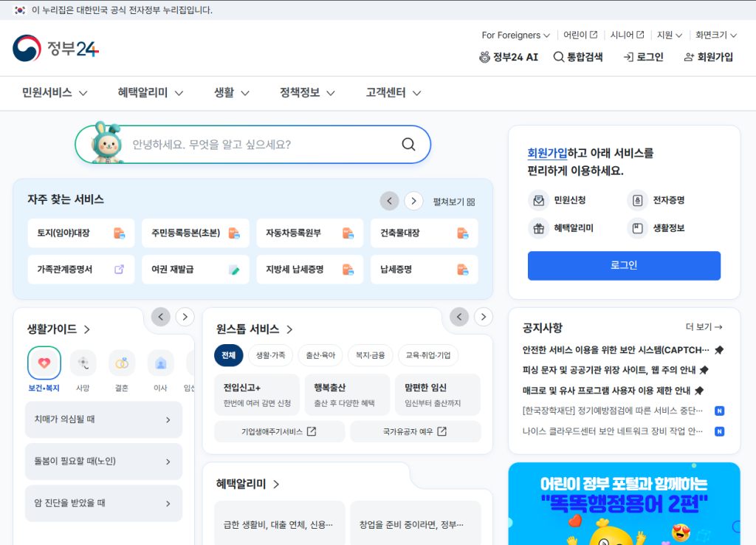
Task: Open 돌봄이 필요할 때(노인) guide
Action: tap(103, 462)
